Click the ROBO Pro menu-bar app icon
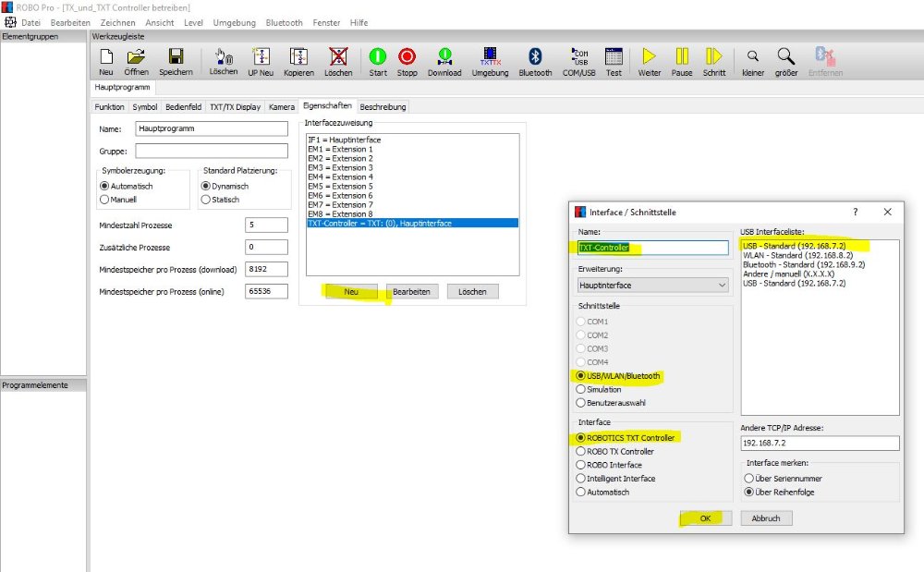Viewport: 924px width, 572px height. click(x=10, y=22)
